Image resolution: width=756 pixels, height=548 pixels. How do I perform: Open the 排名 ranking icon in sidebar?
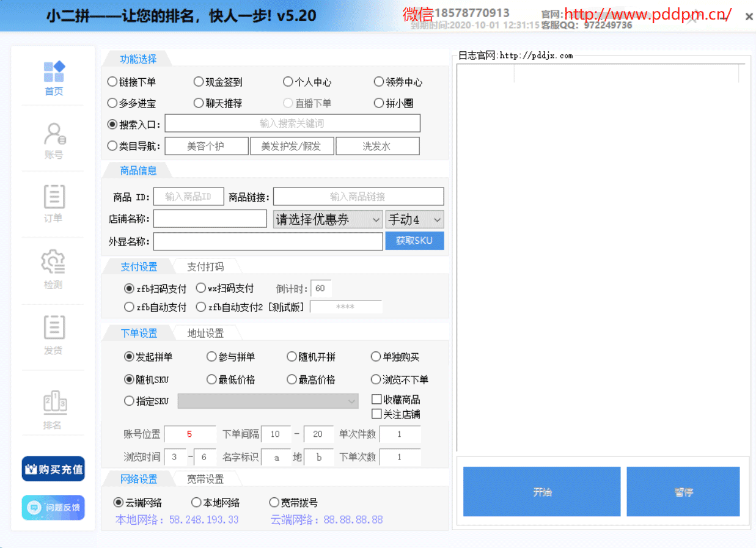[x=54, y=402]
